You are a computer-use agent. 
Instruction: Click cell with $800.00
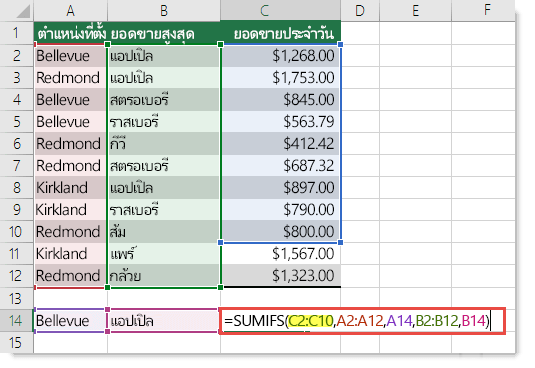[280, 232]
